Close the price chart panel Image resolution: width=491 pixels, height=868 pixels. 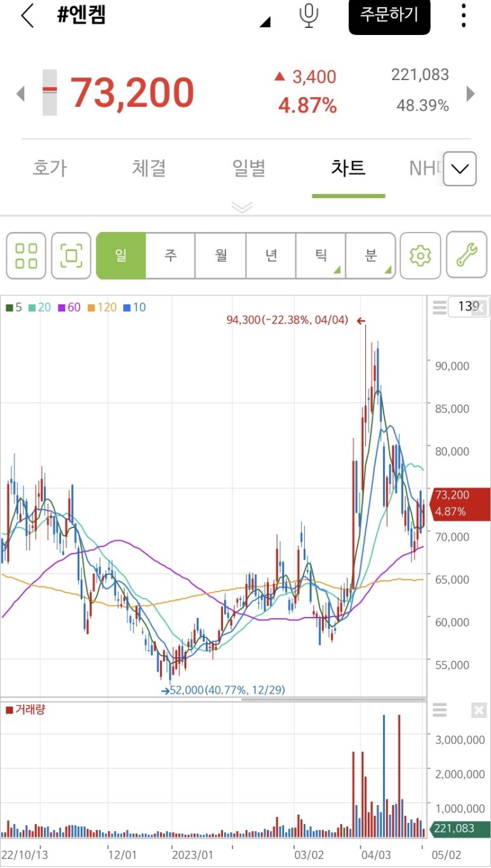[480, 309]
